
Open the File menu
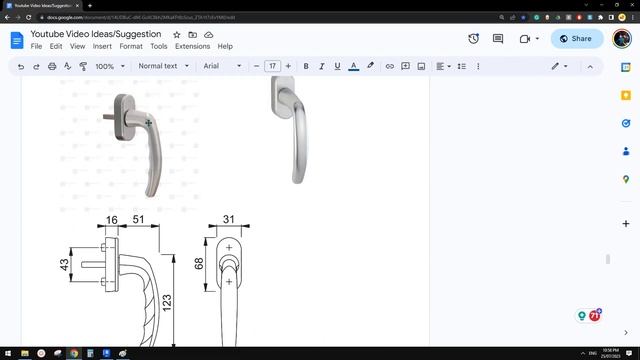pos(36,47)
